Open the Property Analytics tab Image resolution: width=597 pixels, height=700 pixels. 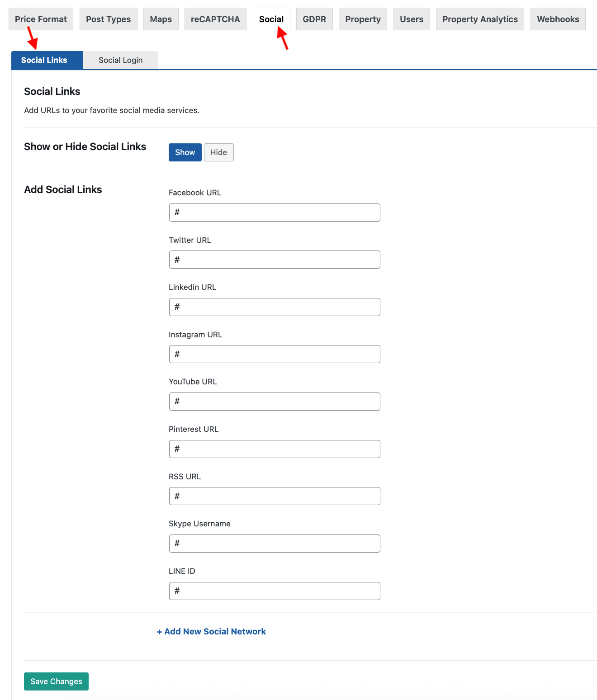click(480, 19)
